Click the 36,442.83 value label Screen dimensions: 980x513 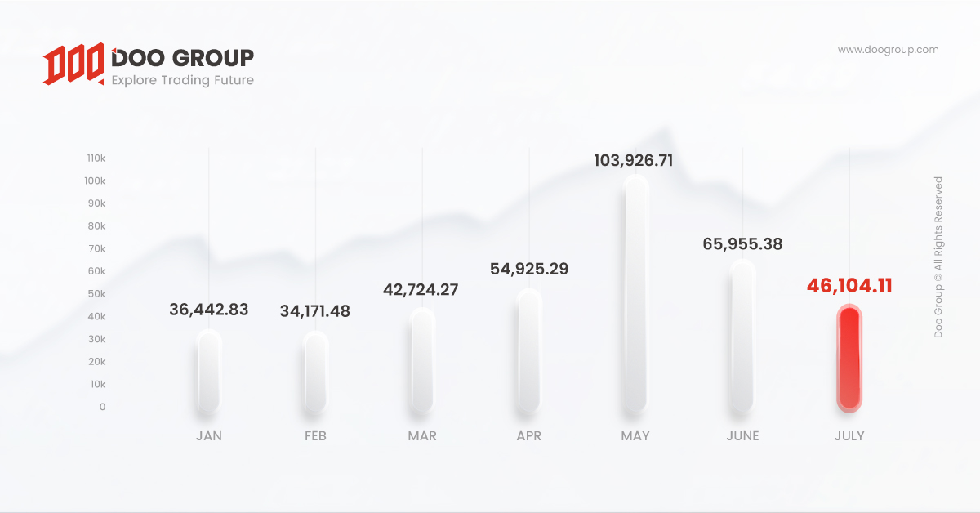pos(209,310)
